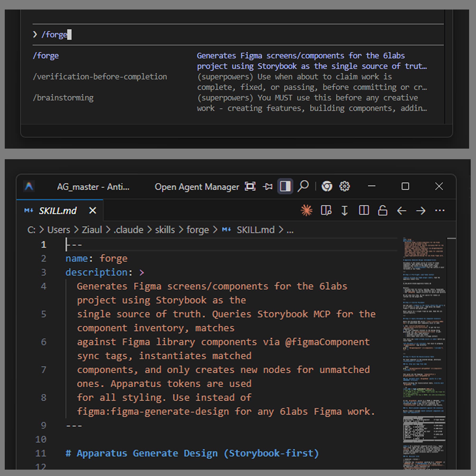Open Agent Manager button

coord(197,187)
